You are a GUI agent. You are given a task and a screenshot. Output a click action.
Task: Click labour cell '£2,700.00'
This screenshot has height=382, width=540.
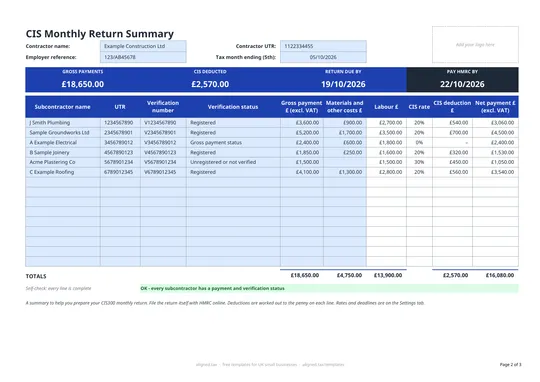[386, 123]
